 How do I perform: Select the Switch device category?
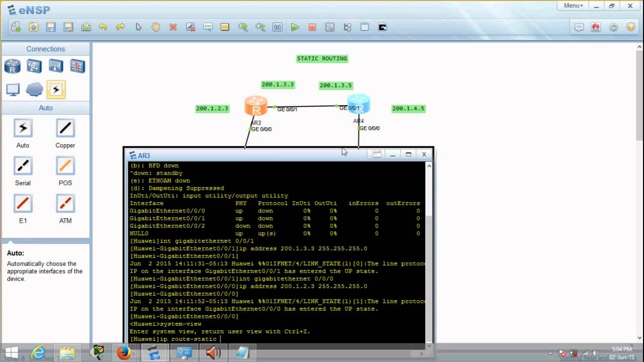34,66
